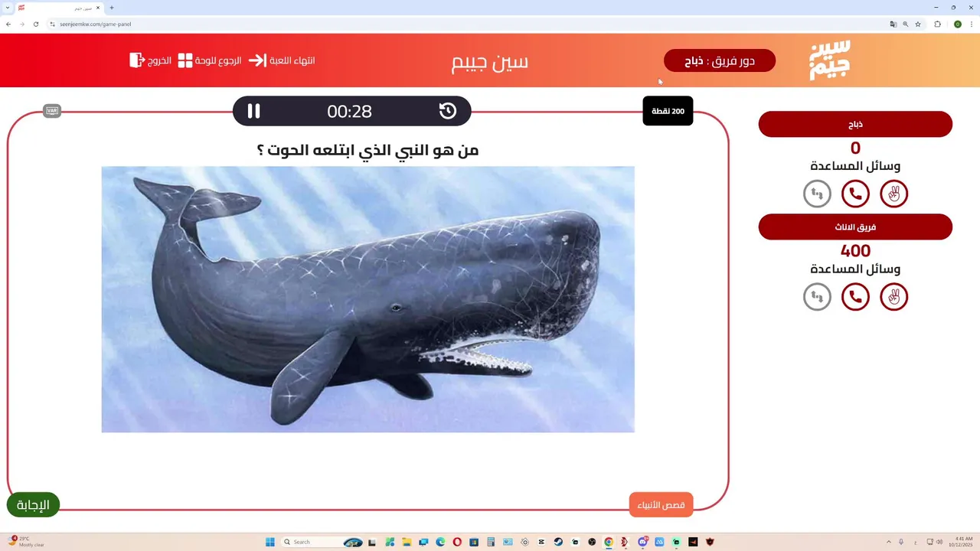The image size is (980, 551).
Task: Click the browser address bar URL
Action: (96, 24)
